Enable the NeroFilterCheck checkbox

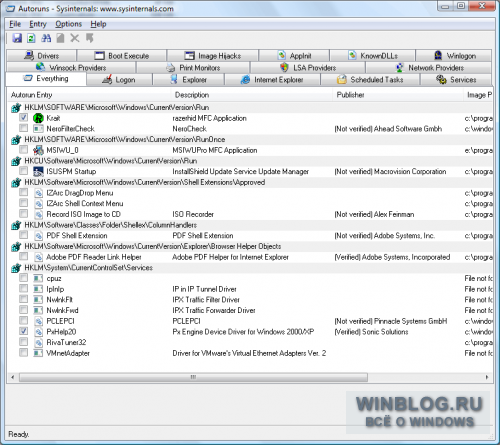pyautogui.click(x=23, y=128)
